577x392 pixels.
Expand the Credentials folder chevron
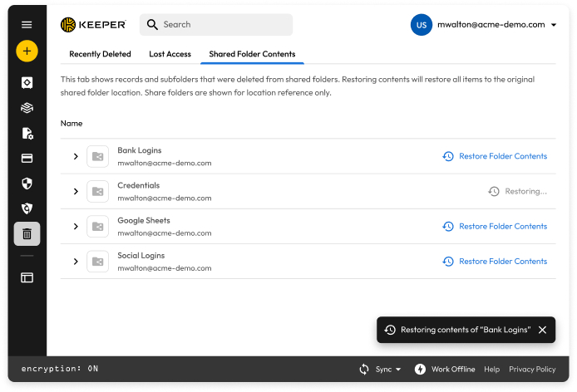[76, 191]
